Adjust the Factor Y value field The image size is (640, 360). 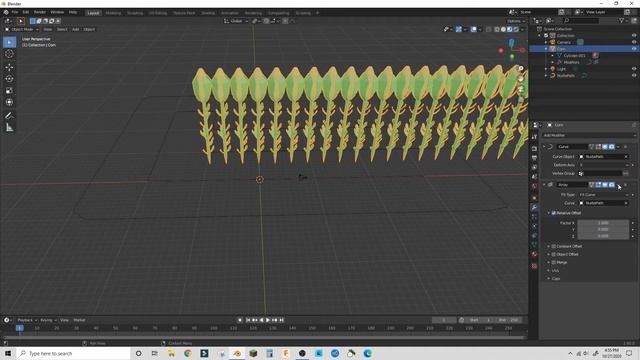point(603,229)
